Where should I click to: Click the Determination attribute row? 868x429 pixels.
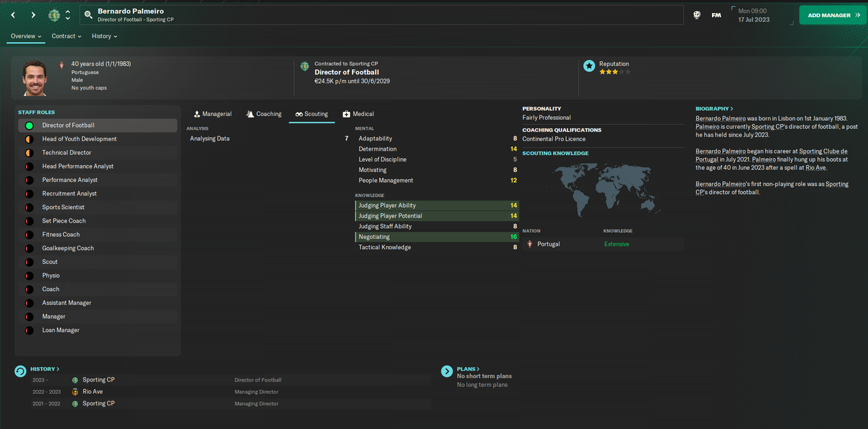[437, 149]
